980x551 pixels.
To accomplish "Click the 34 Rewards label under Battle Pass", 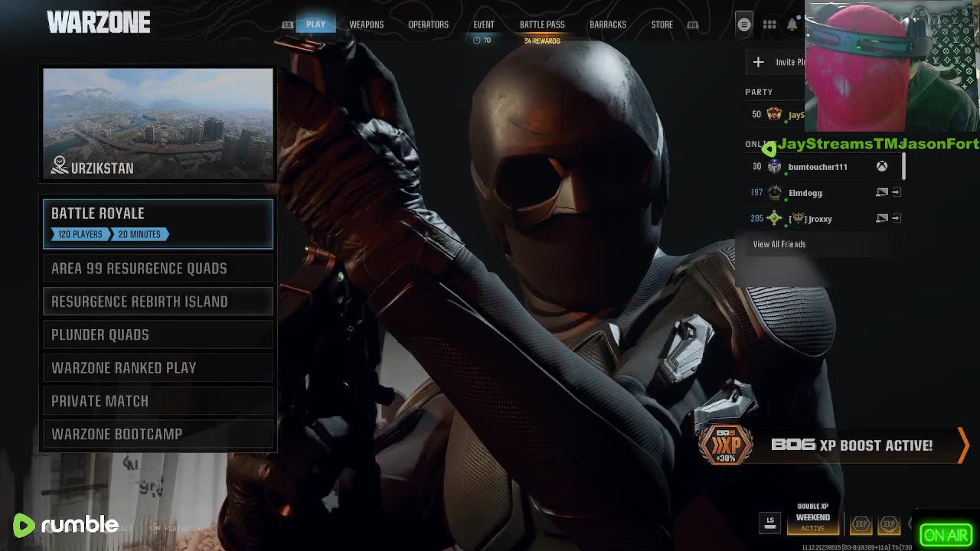I will [x=542, y=41].
